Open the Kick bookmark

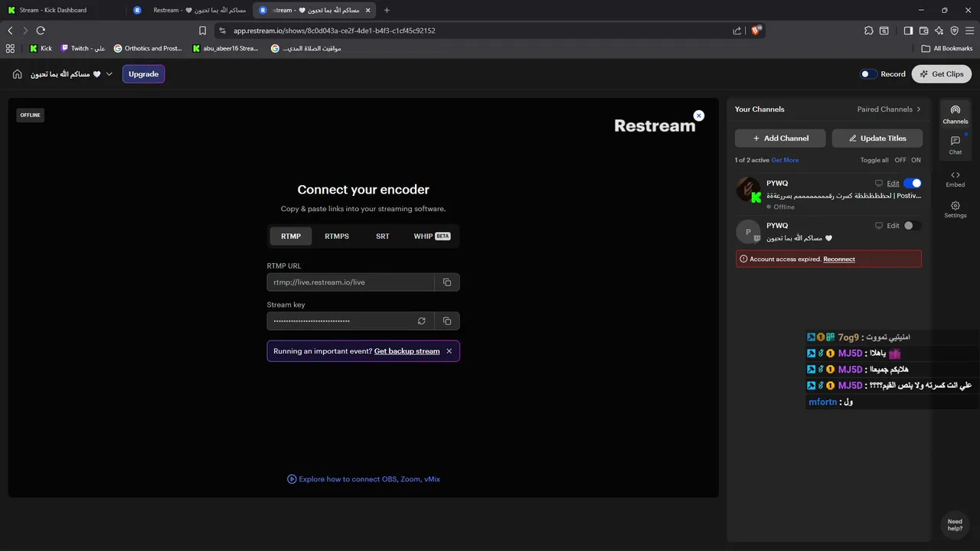tap(41, 48)
